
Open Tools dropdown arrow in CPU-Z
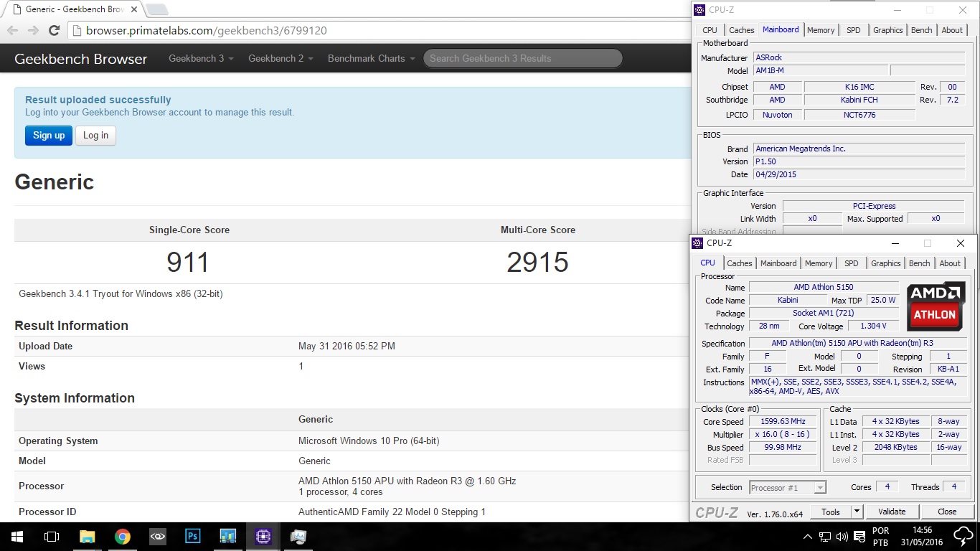856,512
